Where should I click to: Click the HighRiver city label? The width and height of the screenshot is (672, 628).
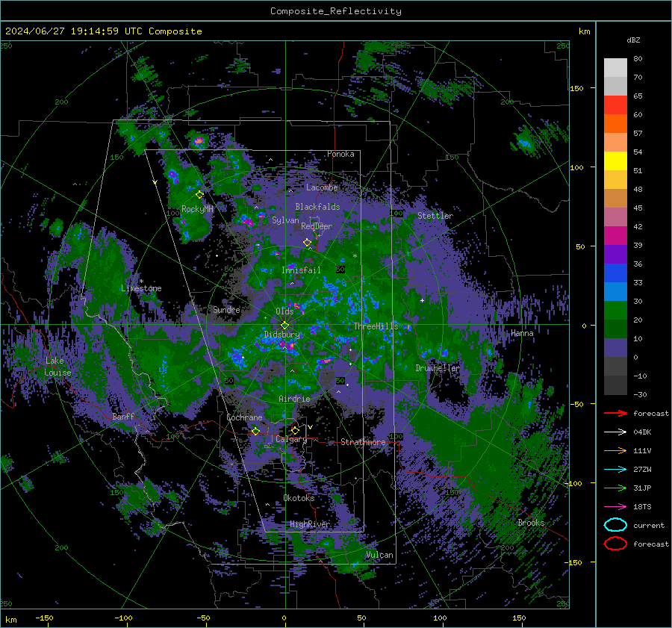310,524
